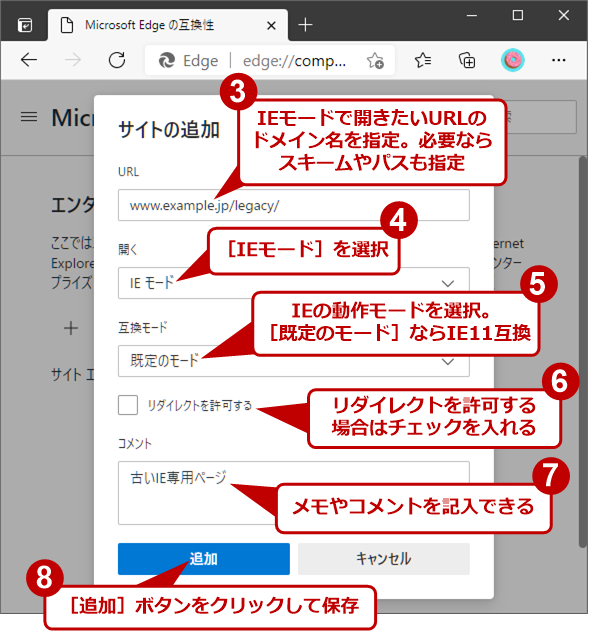
Task: Click the コメント text area
Action: click(x=294, y=493)
